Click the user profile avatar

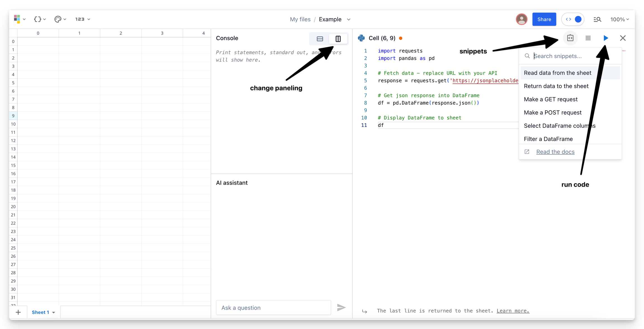point(522,19)
